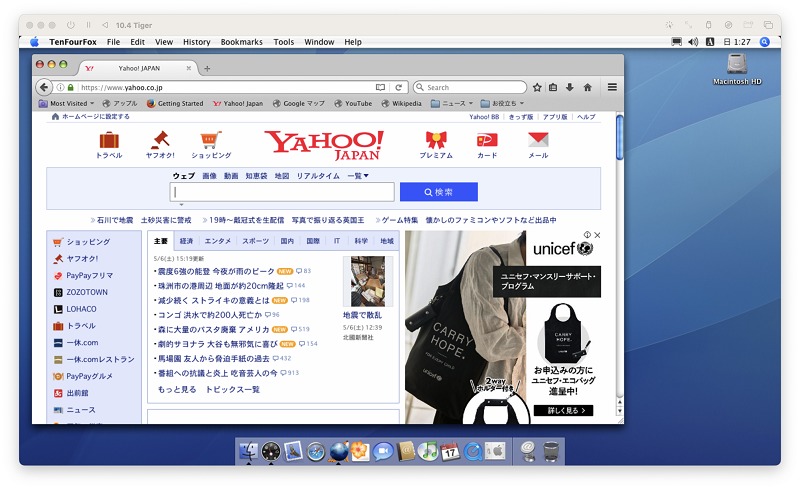Go to the Home page house icon
800x489 pixels.
pyautogui.click(x=588, y=87)
